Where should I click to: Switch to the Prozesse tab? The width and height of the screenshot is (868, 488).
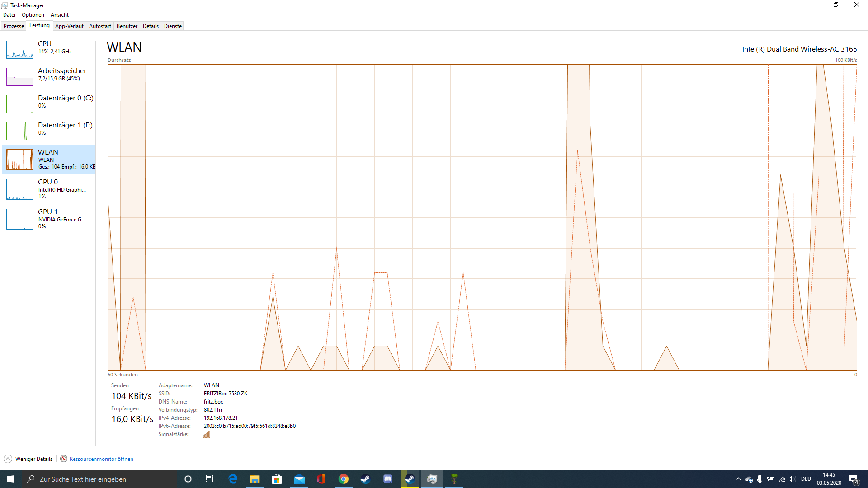[14, 26]
